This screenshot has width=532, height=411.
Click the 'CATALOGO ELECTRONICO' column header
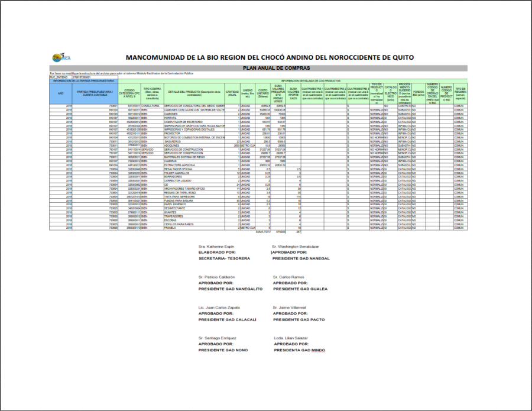pyautogui.click(x=391, y=93)
